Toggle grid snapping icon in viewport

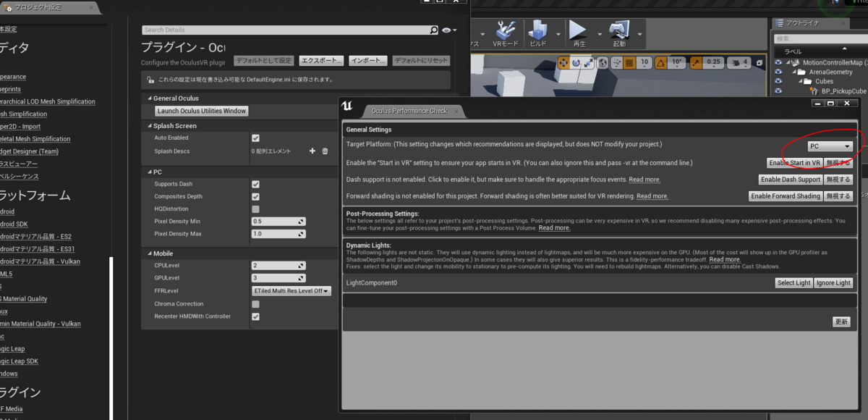pos(629,62)
